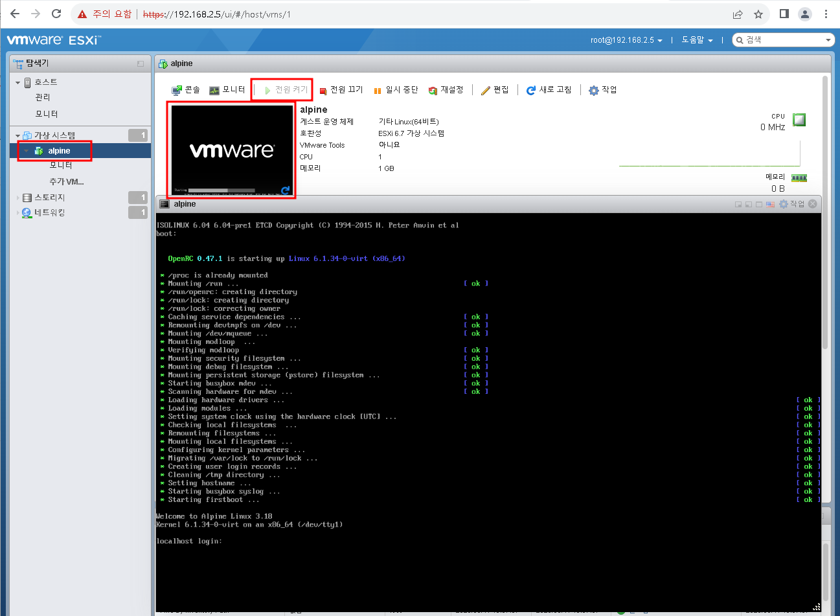Click the 일시 중단 suspend button
The image size is (840, 616).
396,90
